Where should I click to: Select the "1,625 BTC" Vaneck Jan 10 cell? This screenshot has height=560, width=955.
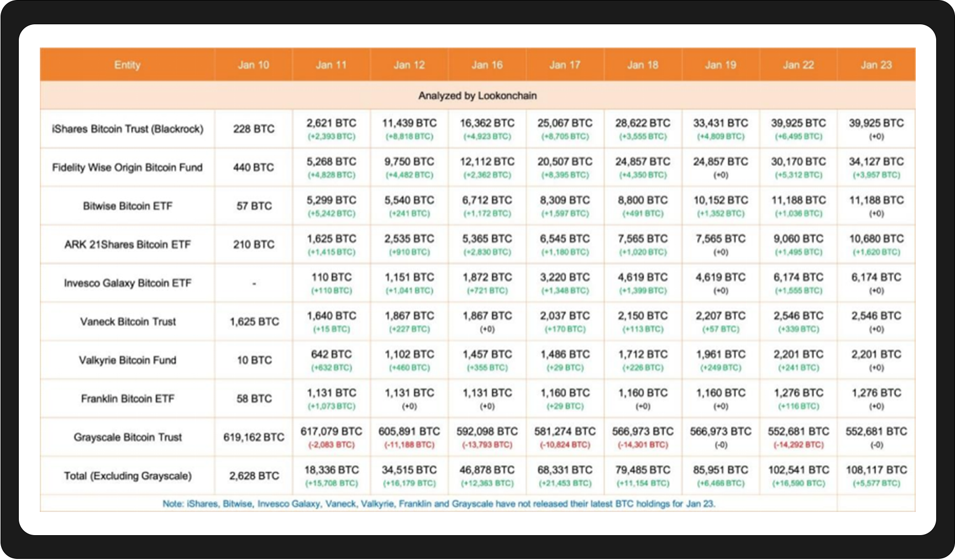point(254,321)
